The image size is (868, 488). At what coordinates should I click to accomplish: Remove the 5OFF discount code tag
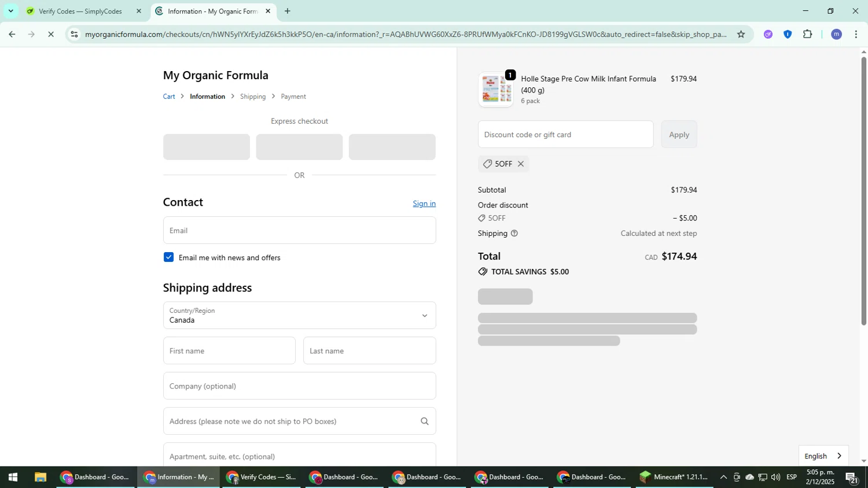pyautogui.click(x=521, y=164)
